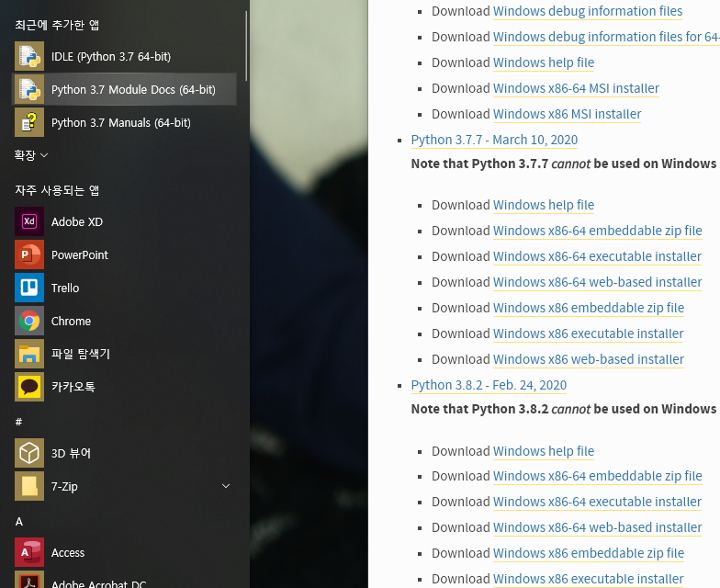Click the 'Trello' app name

coord(65,288)
